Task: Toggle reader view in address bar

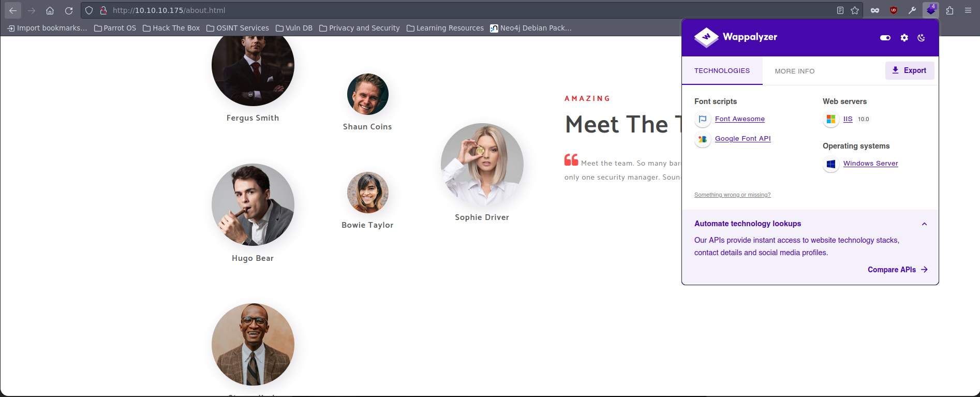Action: click(840, 10)
